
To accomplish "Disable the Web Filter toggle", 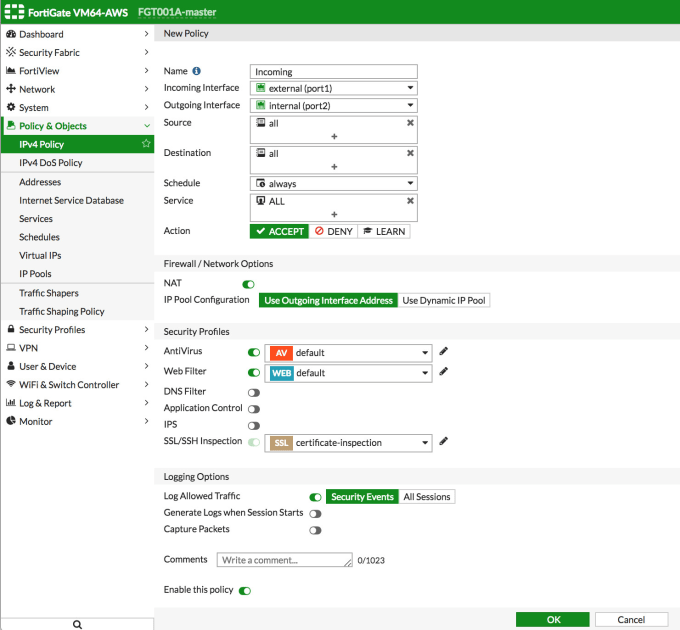I will [254, 372].
